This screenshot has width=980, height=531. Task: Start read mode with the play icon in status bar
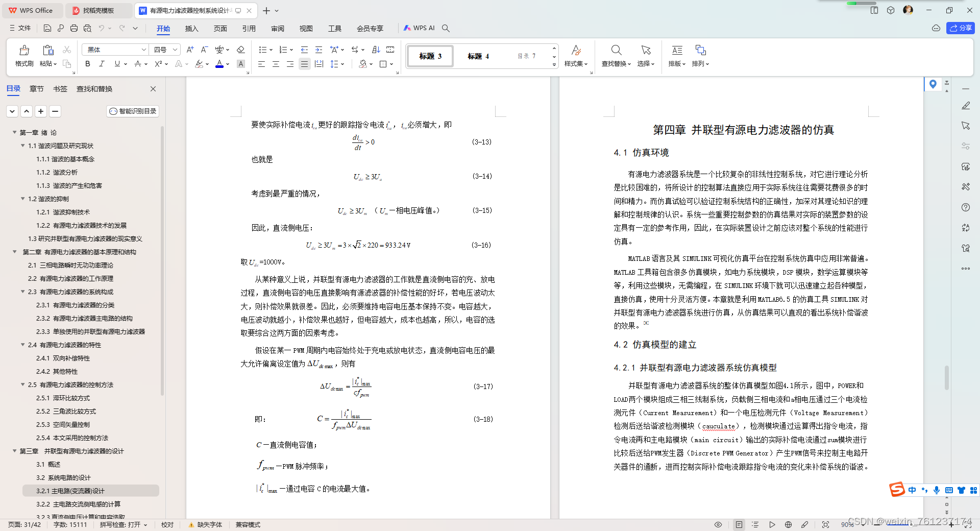[x=772, y=525]
